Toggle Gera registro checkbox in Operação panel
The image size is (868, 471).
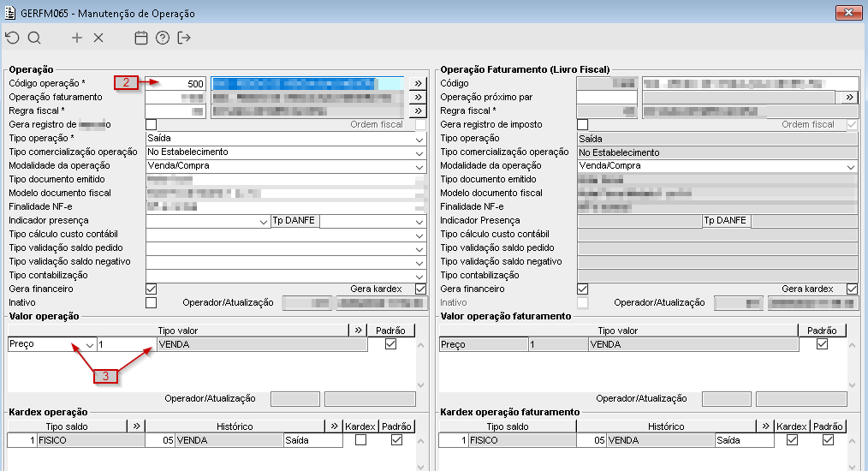tap(152, 125)
